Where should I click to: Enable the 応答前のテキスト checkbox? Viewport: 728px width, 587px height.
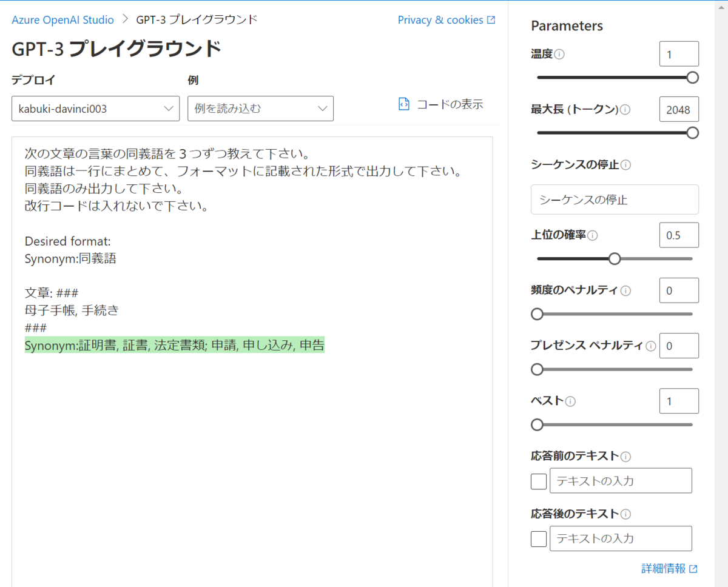(x=539, y=481)
